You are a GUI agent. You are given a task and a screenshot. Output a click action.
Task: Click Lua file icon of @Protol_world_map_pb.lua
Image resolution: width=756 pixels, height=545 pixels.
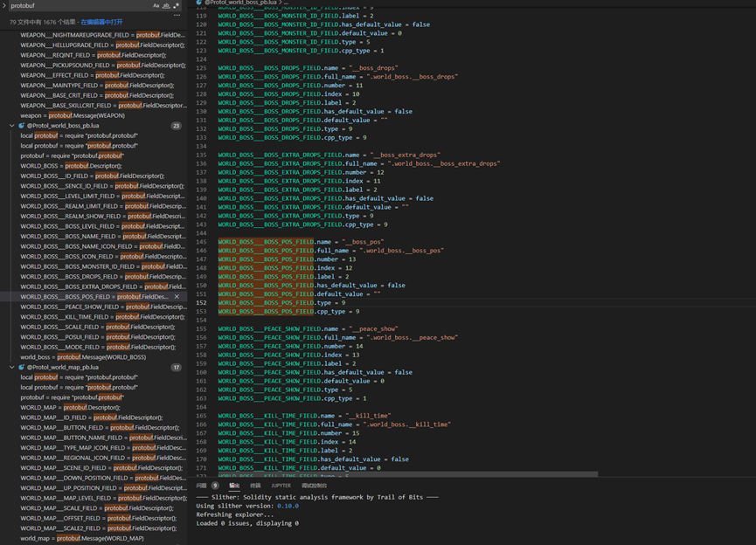(22, 368)
